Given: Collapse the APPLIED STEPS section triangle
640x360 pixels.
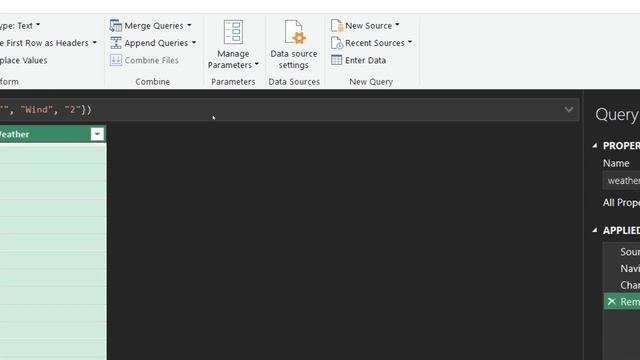Looking at the screenshot, I should pyautogui.click(x=595, y=230).
